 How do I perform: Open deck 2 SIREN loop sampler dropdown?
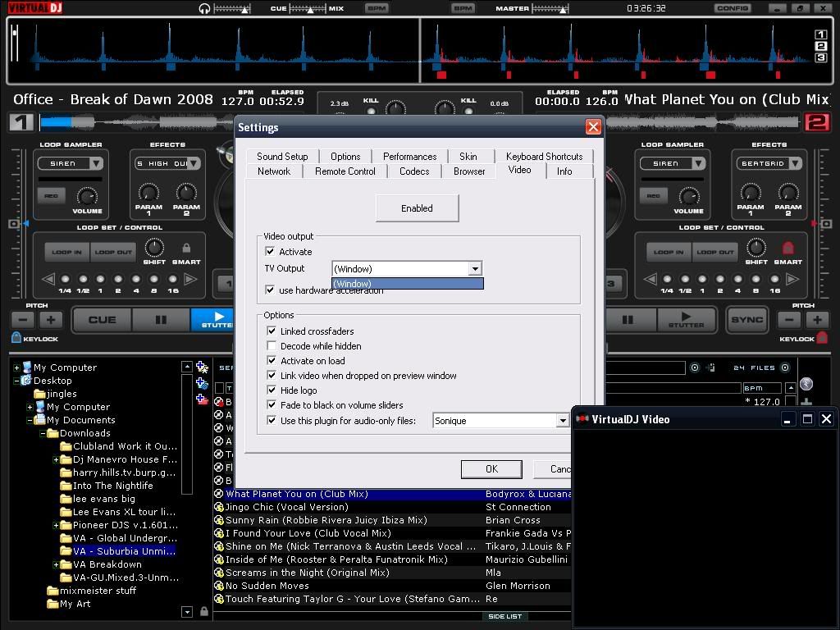pyautogui.click(x=699, y=163)
